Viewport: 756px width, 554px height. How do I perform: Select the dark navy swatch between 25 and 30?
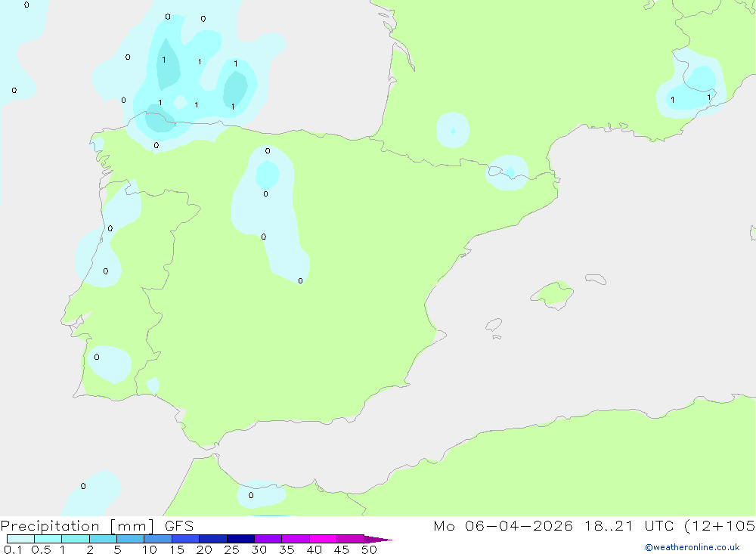[x=240, y=539]
